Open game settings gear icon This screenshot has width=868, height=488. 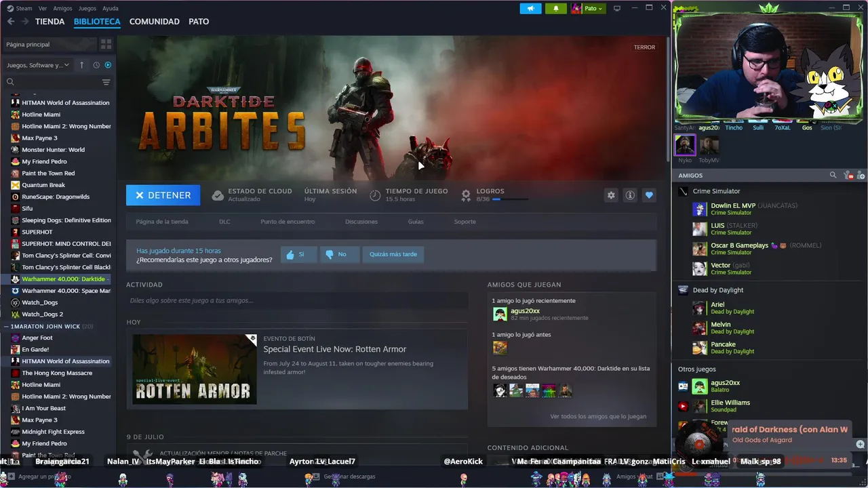click(x=611, y=195)
